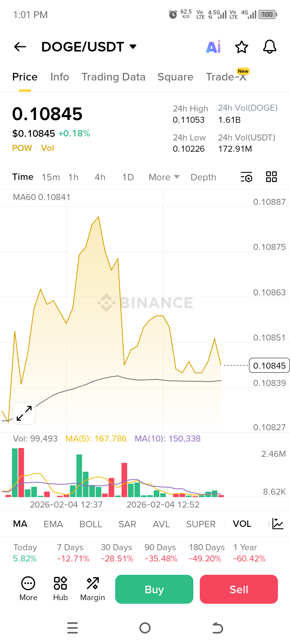Add DOGE/USDT to favorites star
The width and height of the screenshot is (290, 644).
[x=242, y=47]
